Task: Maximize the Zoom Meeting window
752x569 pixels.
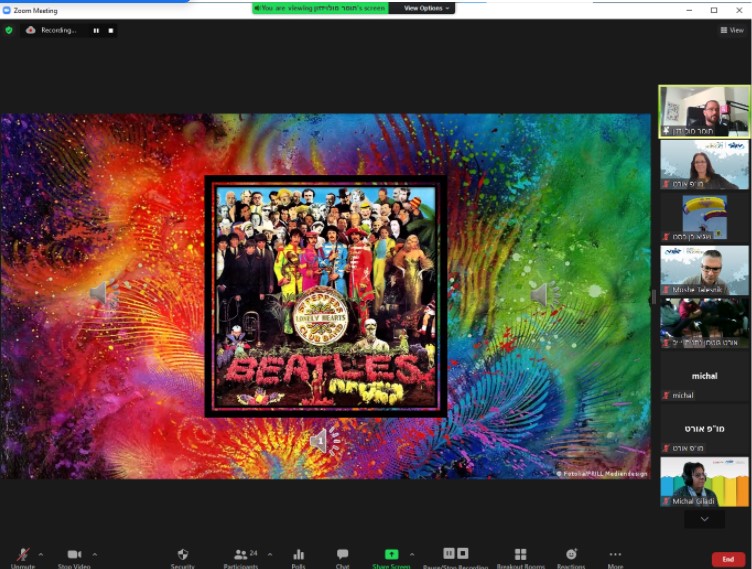Action: point(714,10)
